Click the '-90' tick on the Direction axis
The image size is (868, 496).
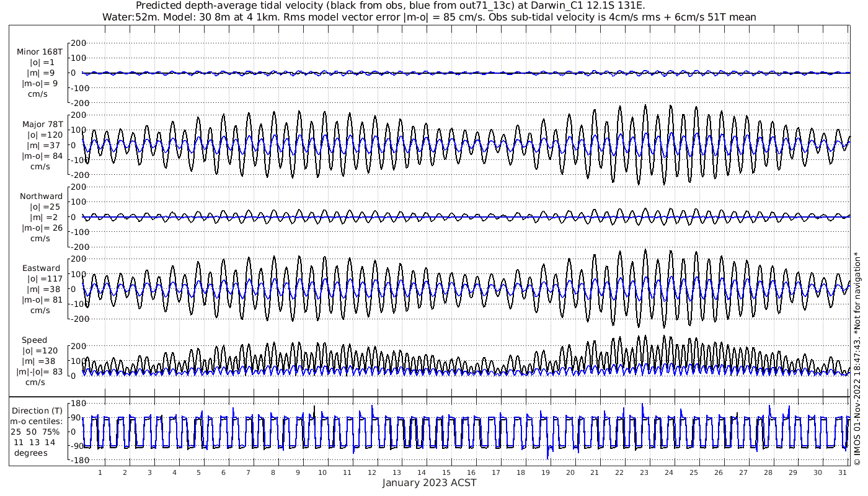(78, 446)
